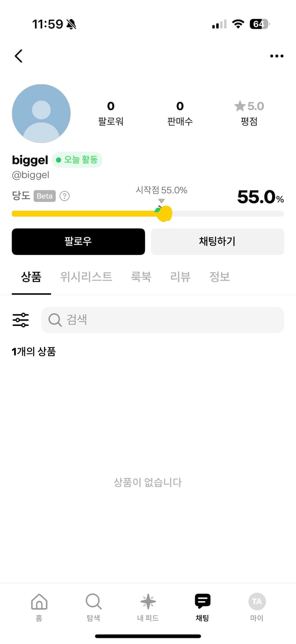The image size is (296, 644).
Task: Tap the 팔로우 follow button
Action: pos(78,241)
